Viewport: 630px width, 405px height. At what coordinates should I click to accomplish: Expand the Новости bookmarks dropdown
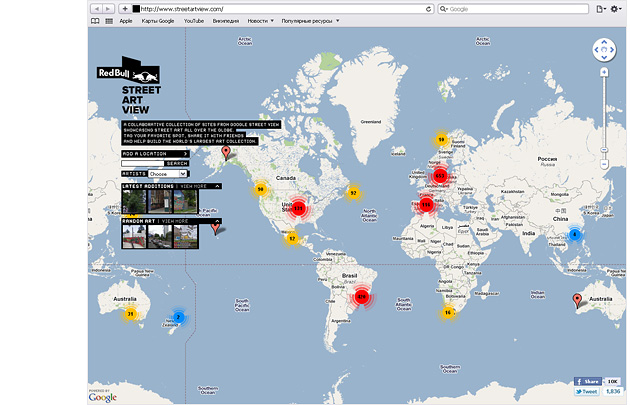tap(260, 20)
